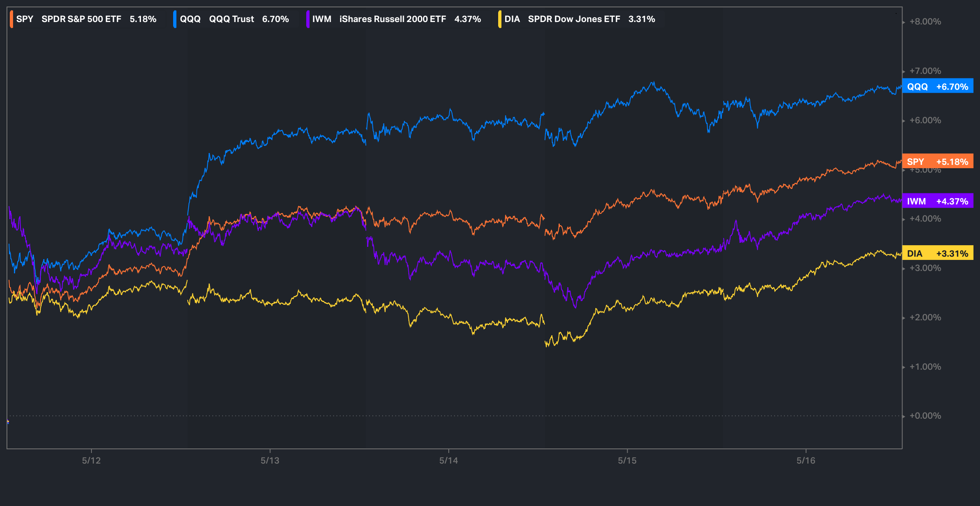Click the orange SPY color bar in legend
This screenshot has width=980, height=506.
11,19
